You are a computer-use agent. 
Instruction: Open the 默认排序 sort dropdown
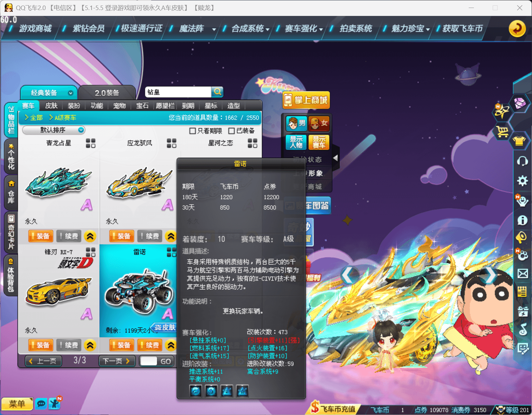coord(54,130)
